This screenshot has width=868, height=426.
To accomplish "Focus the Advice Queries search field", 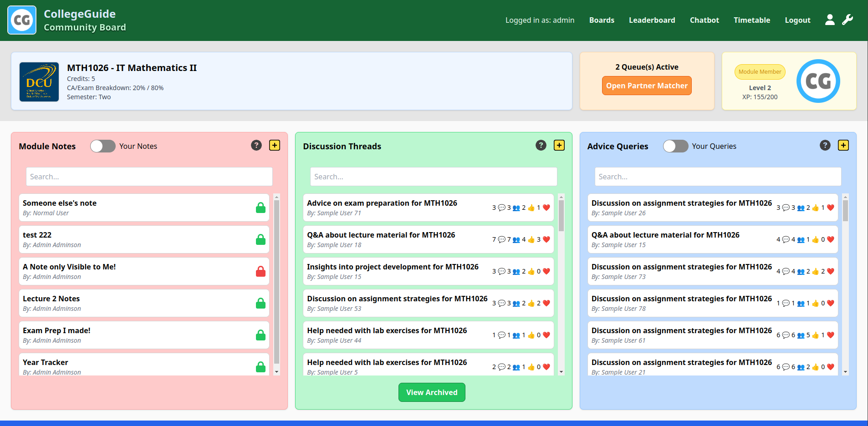I will 718,177.
